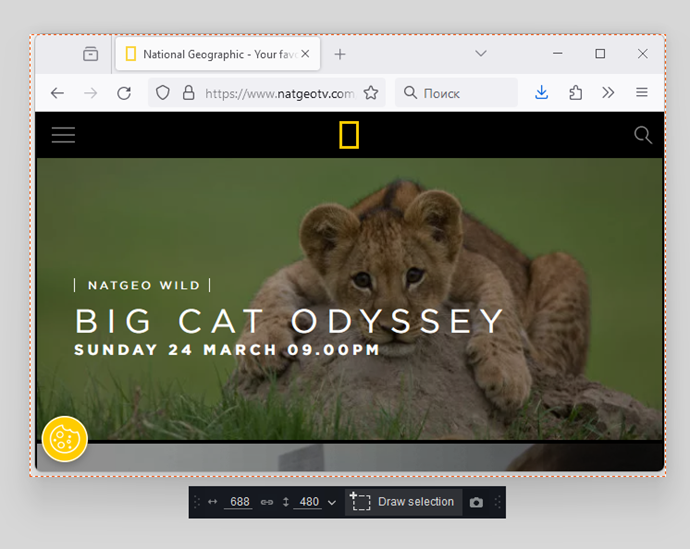Toggle the lock aspect ratio link icon

[x=267, y=502]
